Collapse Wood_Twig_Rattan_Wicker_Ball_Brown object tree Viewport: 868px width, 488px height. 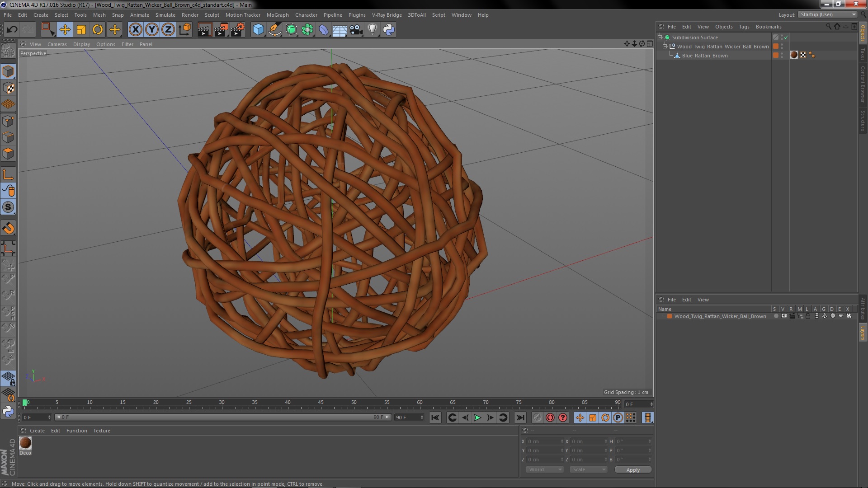click(x=665, y=47)
